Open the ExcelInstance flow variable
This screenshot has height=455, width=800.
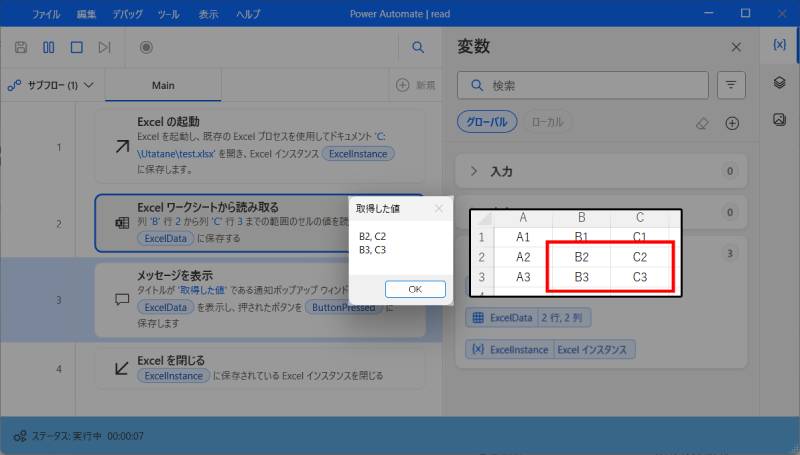click(550, 349)
